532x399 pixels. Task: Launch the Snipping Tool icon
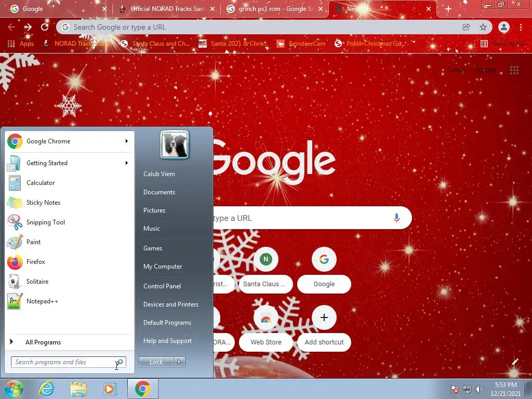point(15,222)
